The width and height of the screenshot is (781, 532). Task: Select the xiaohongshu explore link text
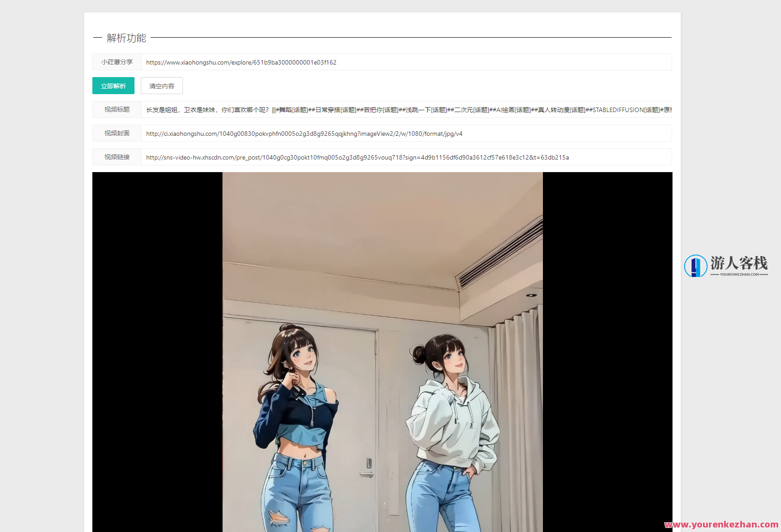[x=241, y=62]
